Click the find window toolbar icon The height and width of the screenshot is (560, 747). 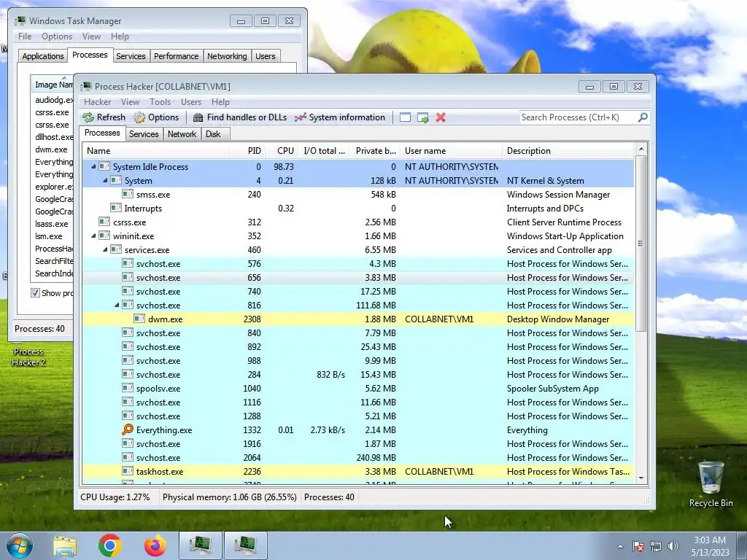click(x=405, y=117)
